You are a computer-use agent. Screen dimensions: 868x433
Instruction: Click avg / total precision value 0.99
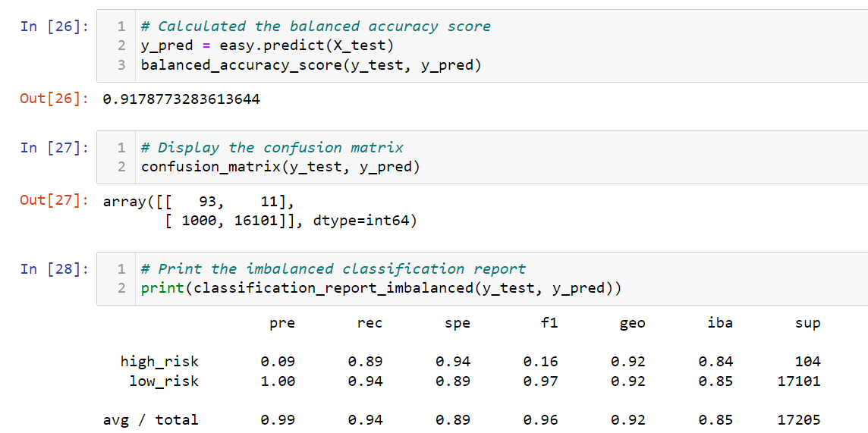[278, 419]
